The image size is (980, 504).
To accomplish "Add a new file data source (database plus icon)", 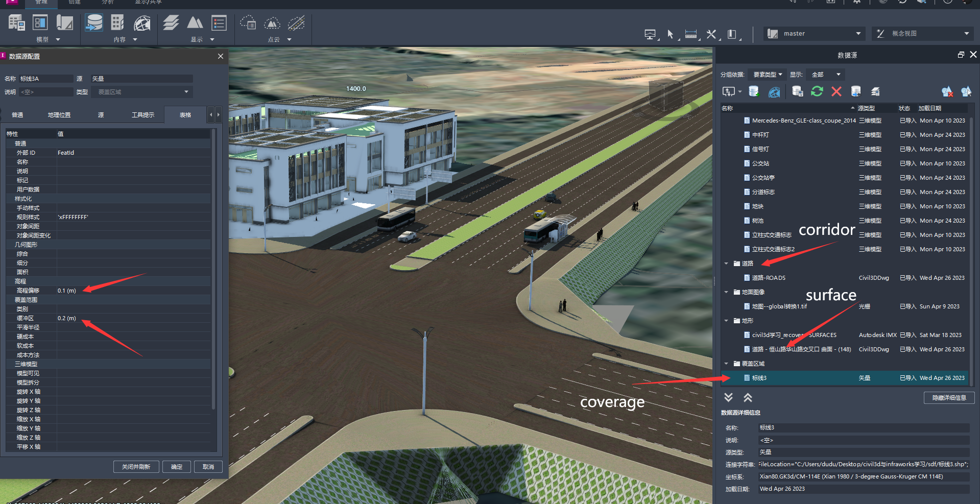I will pyautogui.click(x=753, y=91).
